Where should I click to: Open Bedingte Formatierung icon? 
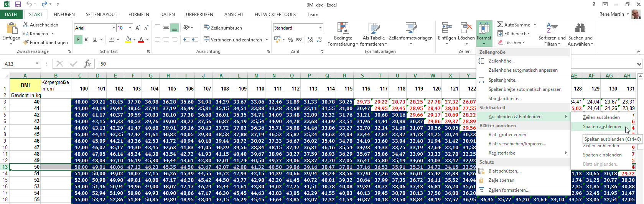coord(343,29)
